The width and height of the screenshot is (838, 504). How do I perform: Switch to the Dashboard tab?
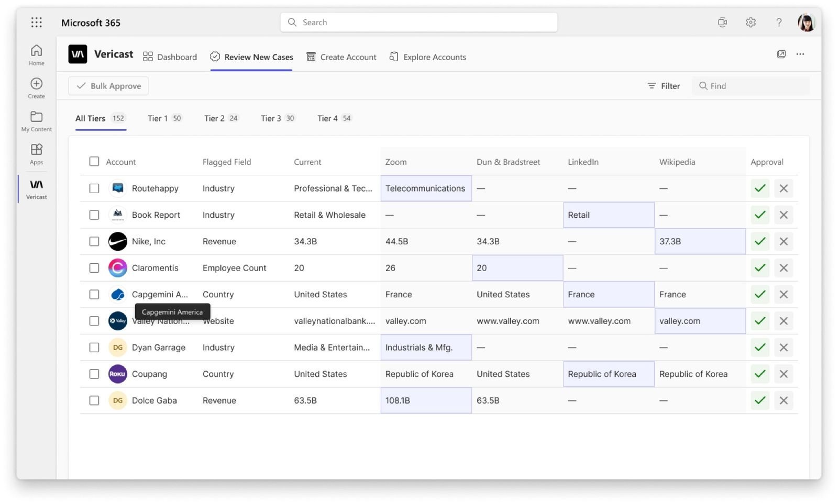pos(170,57)
